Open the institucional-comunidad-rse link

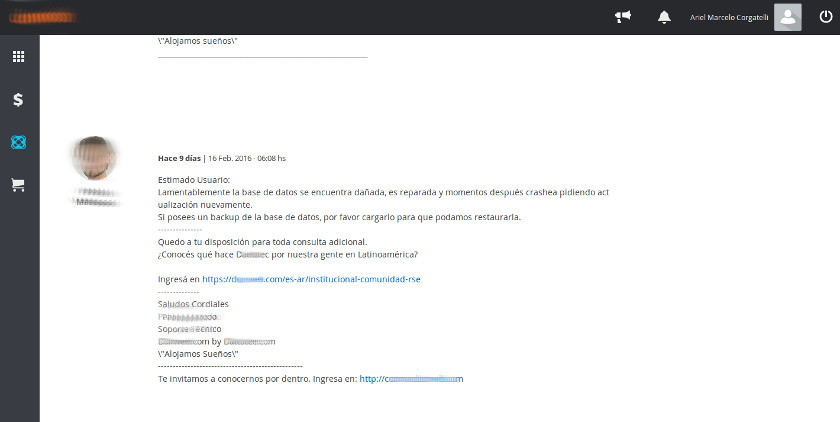coord(311,280)
